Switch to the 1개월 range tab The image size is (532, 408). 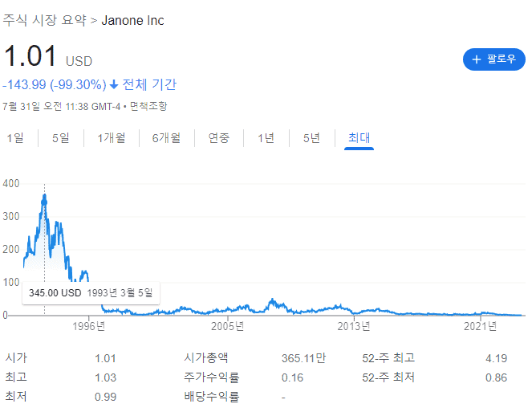112,138
